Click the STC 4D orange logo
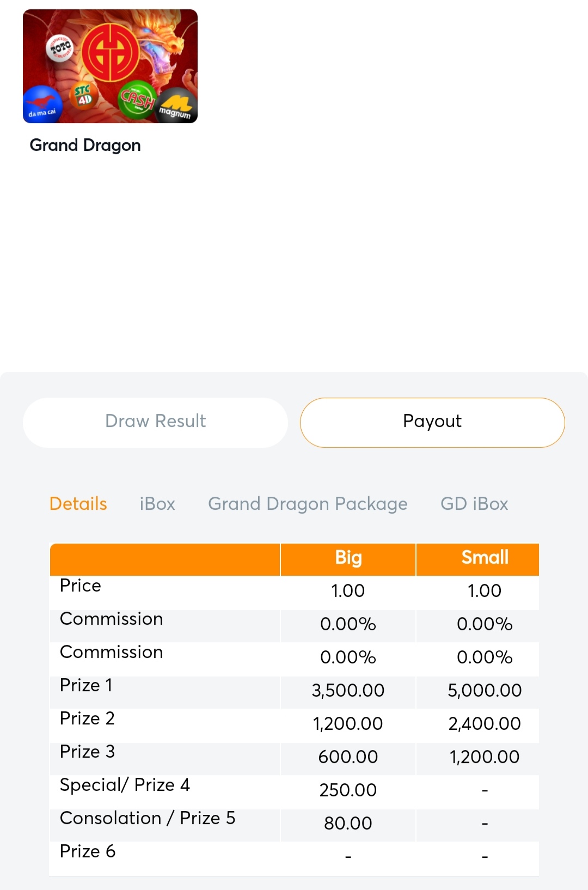Screen dimensions: 588x890 point(83,96)
